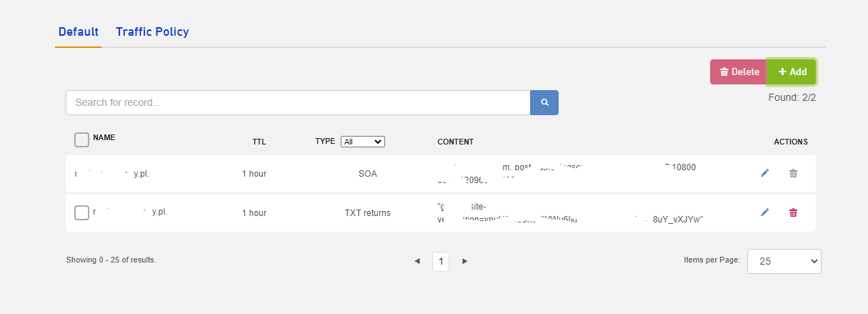Click the greyed trash icon on SOA row

pos(793,173)
